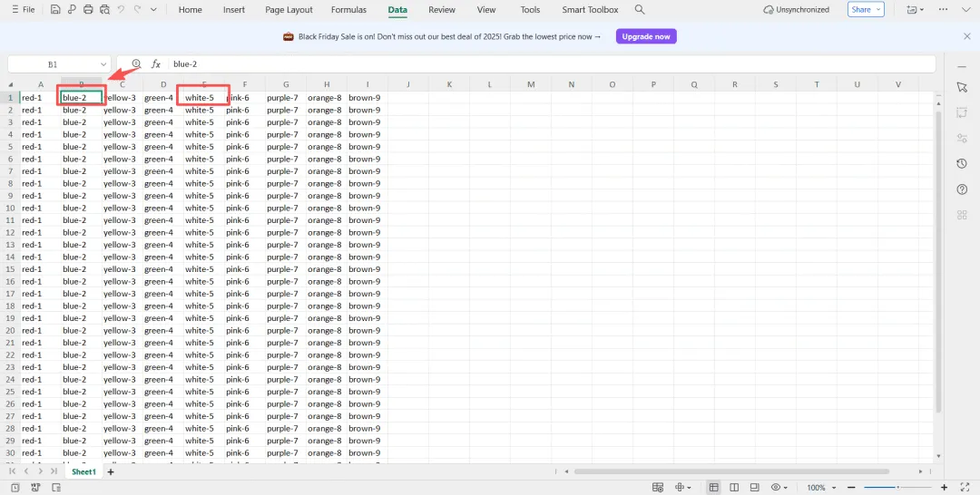Switch to Page Layout view icon
This screenshot has height=495, width=980.
tap(754, 488)
